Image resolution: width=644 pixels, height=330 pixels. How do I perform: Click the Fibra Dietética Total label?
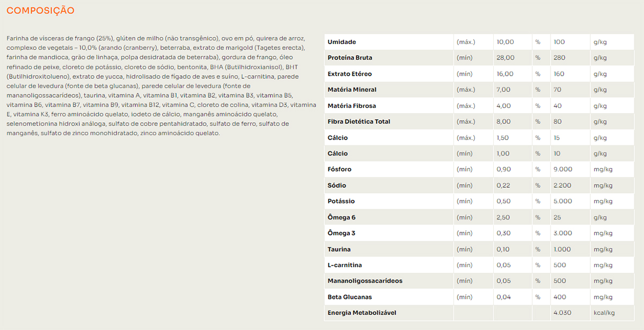pos(358,122)
